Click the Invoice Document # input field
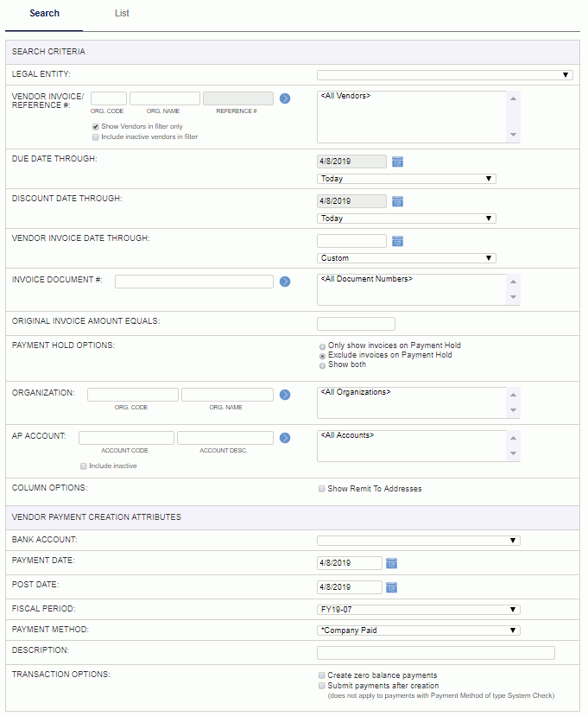 (x=194, y=282)
